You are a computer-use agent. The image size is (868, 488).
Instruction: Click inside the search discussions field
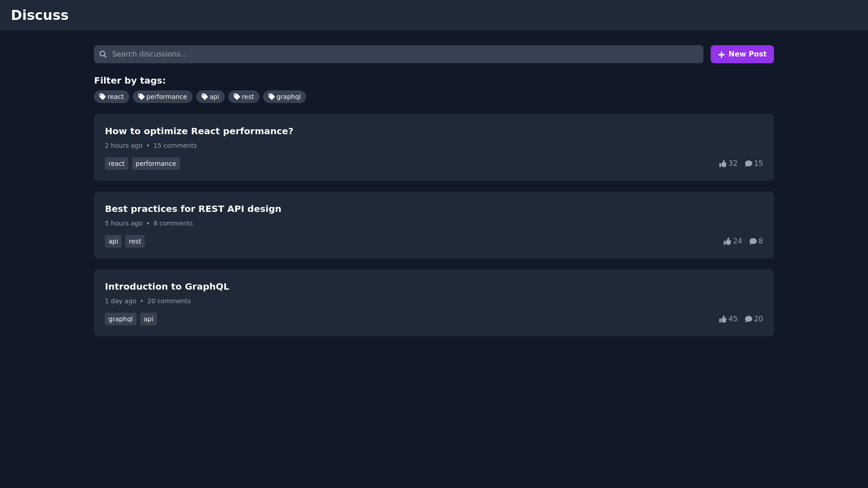(316, 54)
